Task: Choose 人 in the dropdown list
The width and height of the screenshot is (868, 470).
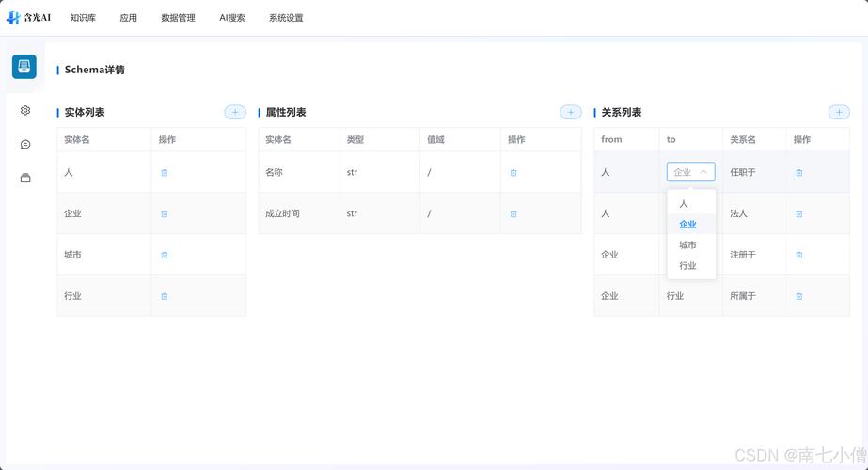Action: click(691, 204)
